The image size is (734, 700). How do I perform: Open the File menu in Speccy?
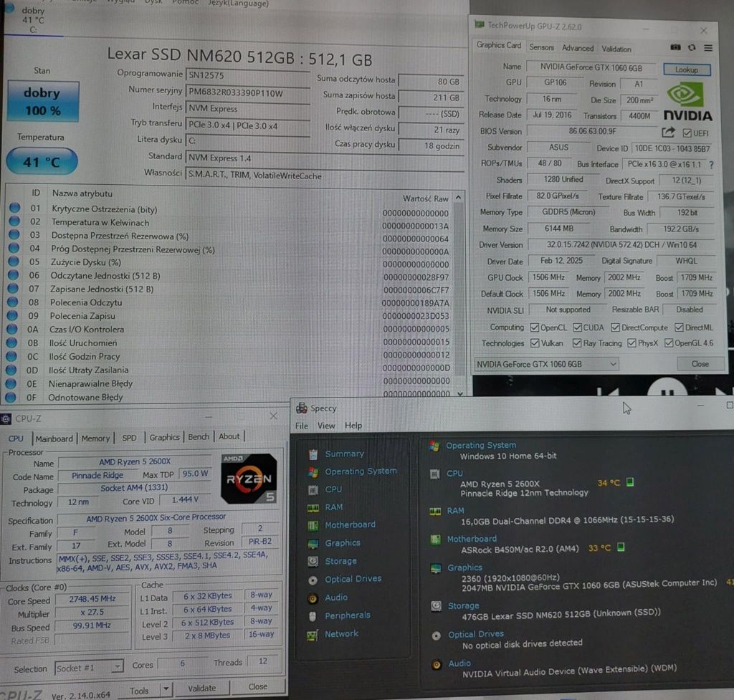pos(302,426)
